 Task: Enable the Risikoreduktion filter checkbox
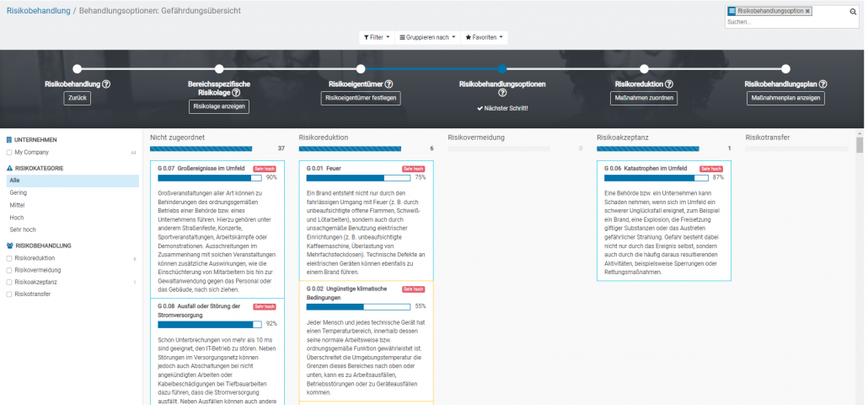point(8,258)
